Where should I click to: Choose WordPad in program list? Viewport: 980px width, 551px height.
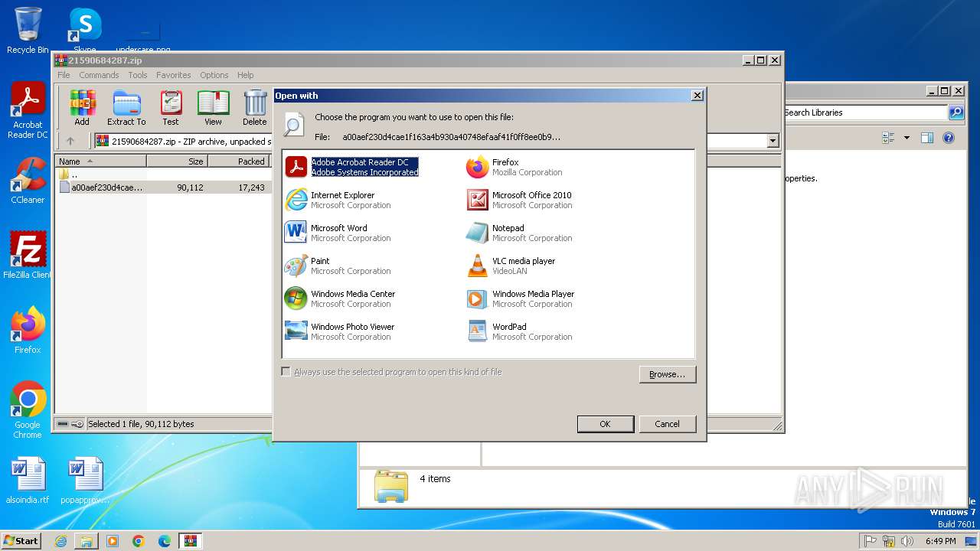(x=519, y=331)
